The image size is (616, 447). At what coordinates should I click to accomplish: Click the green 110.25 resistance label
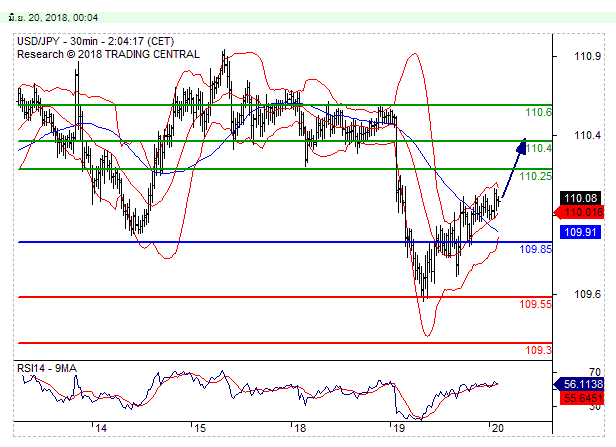click(x=535, y=176)
